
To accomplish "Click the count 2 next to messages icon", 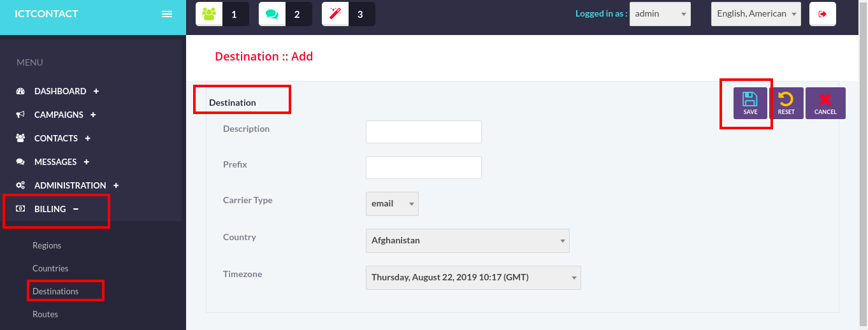I will (x=297, y=14).
